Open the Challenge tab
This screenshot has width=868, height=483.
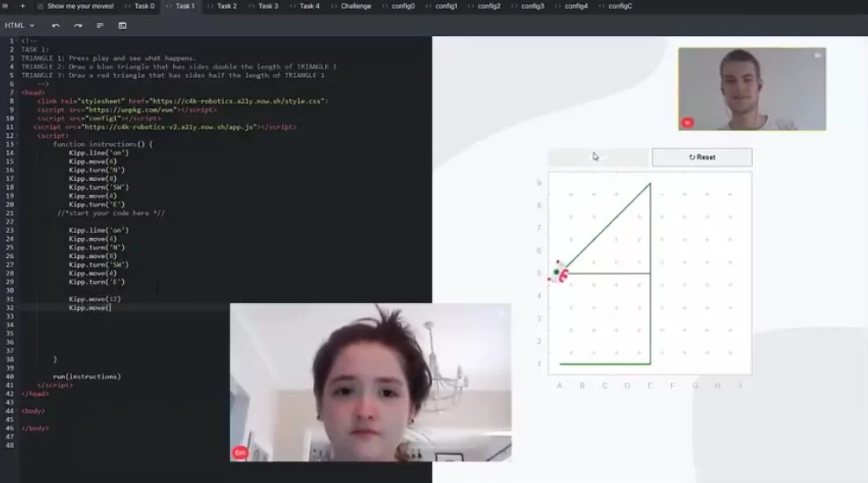tap(351, 6)
